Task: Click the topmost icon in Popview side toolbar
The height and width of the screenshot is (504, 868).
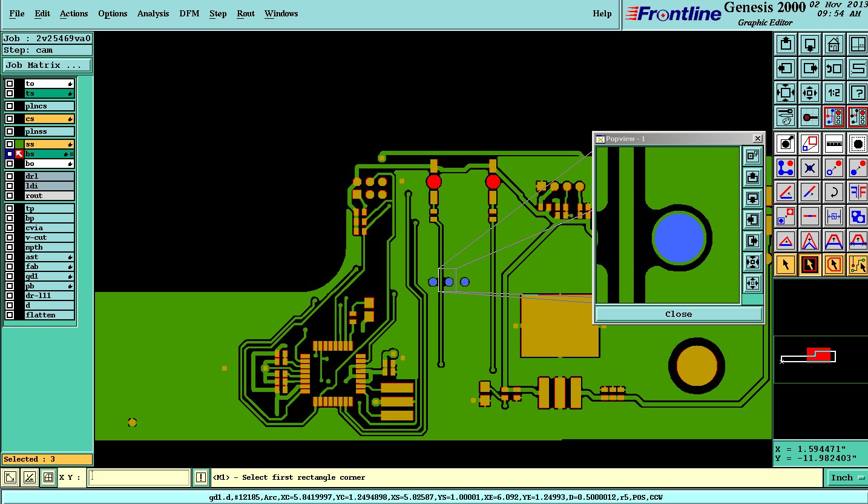Action: click(x=752, y=156)
